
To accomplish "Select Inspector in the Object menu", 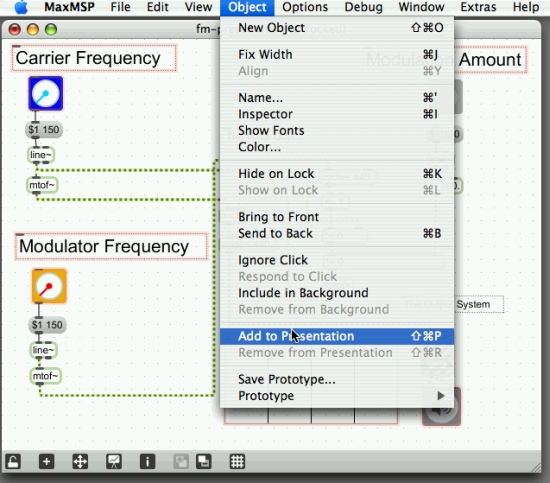I will click(337, 114).
